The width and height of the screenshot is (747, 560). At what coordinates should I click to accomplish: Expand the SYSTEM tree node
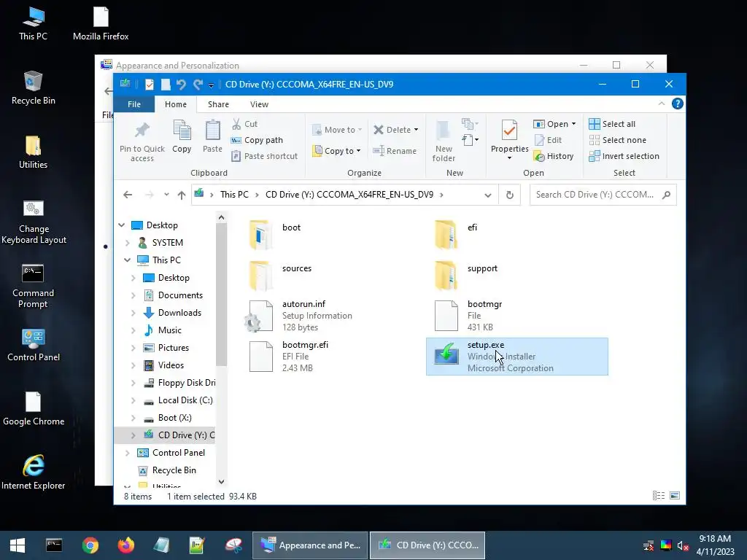pyautogui.click(x=127, y=243)
